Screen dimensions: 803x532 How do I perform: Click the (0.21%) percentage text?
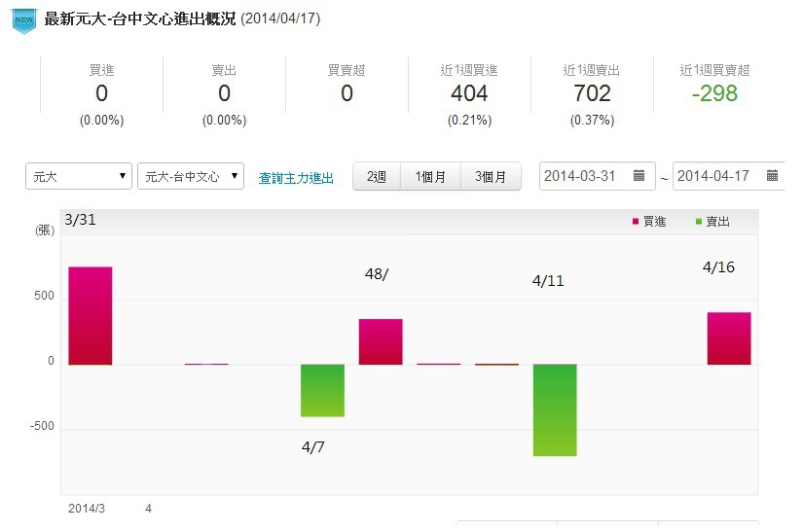pos(469,121)
